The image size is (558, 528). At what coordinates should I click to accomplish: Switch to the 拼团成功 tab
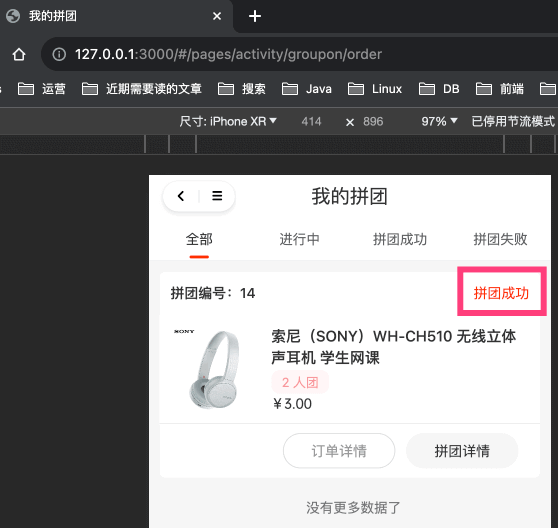[x=400, y=239]
